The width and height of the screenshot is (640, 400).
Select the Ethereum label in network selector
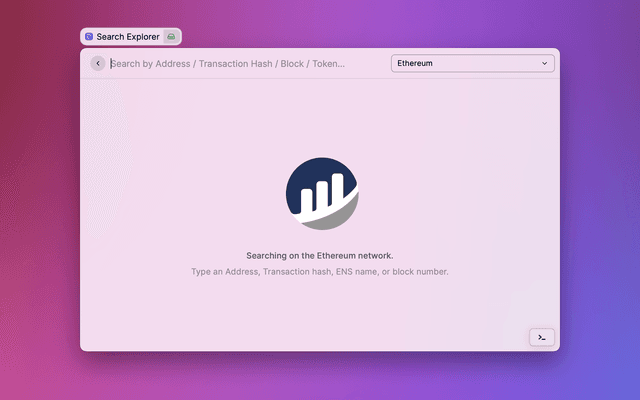point(415,63)
